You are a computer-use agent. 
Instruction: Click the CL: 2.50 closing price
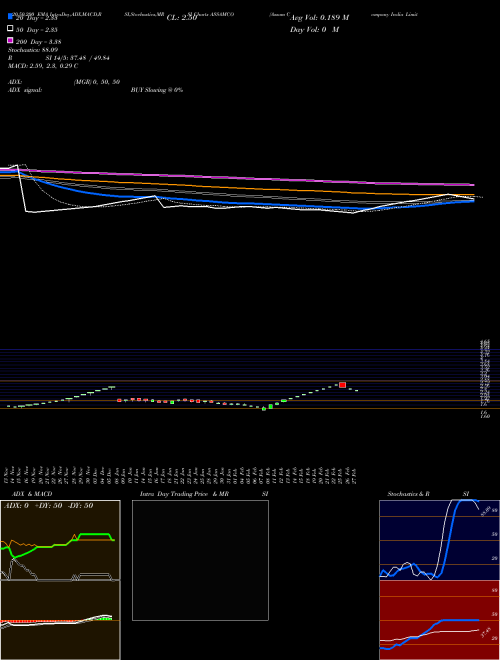tap(182, 18)
